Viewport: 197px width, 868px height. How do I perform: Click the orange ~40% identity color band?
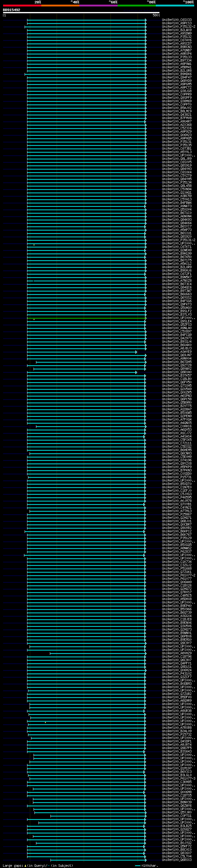pos(60,6)
